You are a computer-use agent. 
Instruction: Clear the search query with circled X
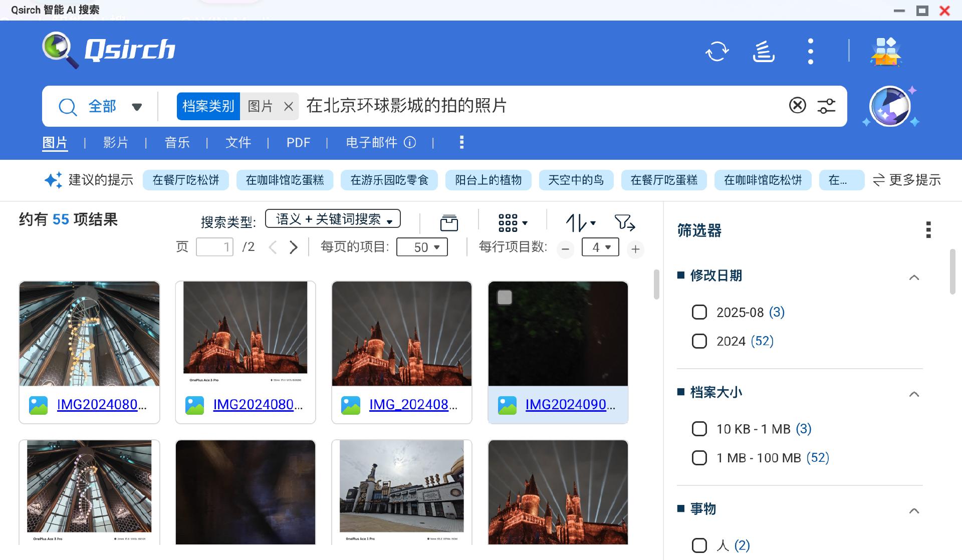pyautogui.click(x=797, y=106)
